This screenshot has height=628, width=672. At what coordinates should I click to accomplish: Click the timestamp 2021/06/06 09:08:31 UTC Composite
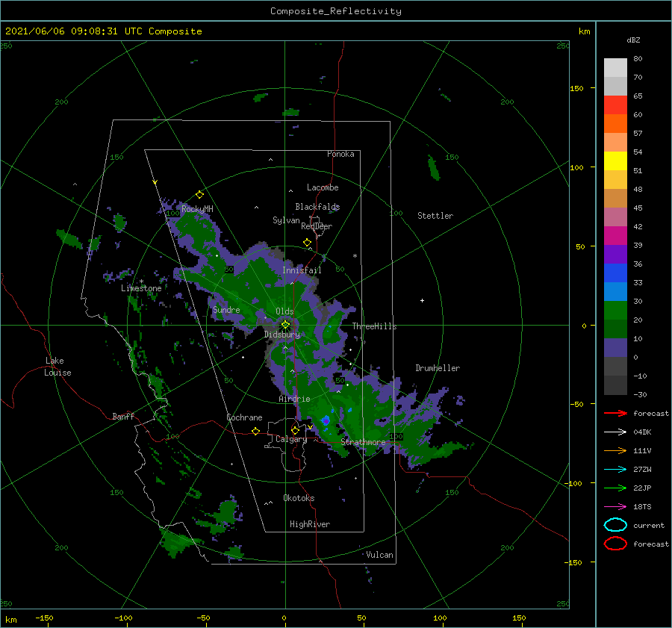(x=103, y=31)
